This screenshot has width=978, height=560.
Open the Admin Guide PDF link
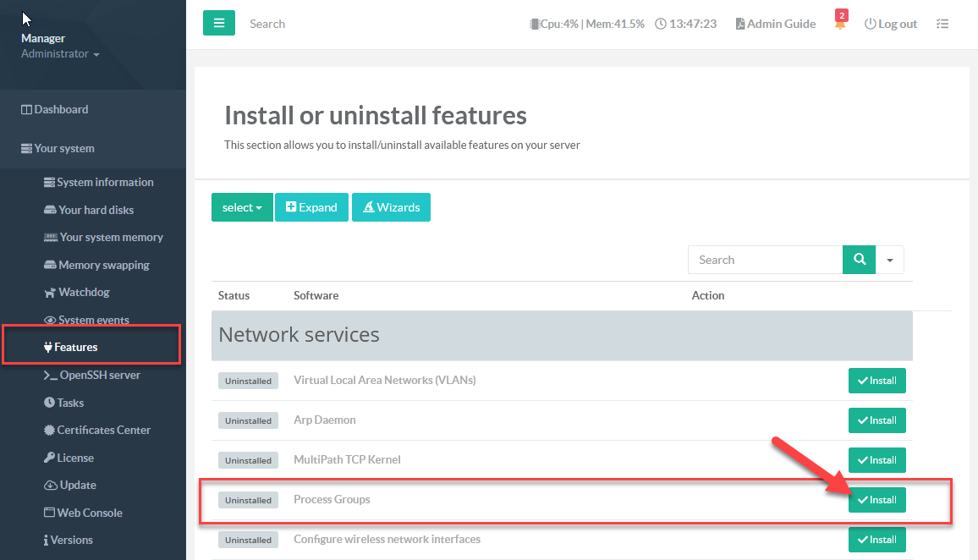pyautogui.click(x=775, y=24)
